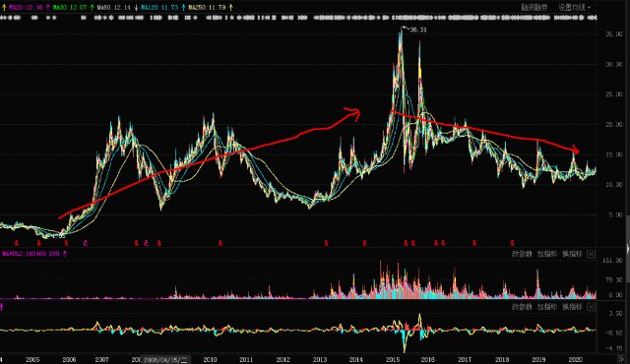Select the white MA60 moving average label
This screenshot has width=630, height=364.
coord(113,7)
